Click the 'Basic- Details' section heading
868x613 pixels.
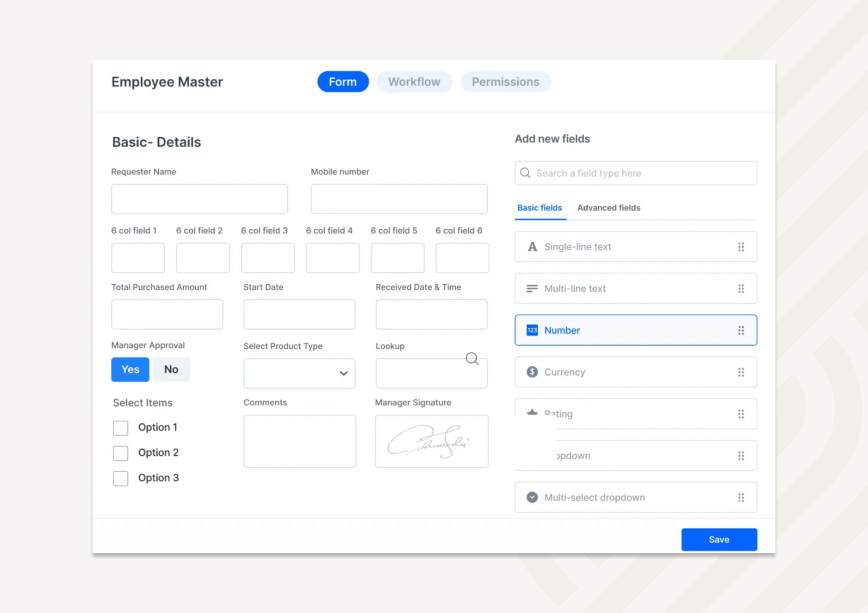[x=156, y=142]
